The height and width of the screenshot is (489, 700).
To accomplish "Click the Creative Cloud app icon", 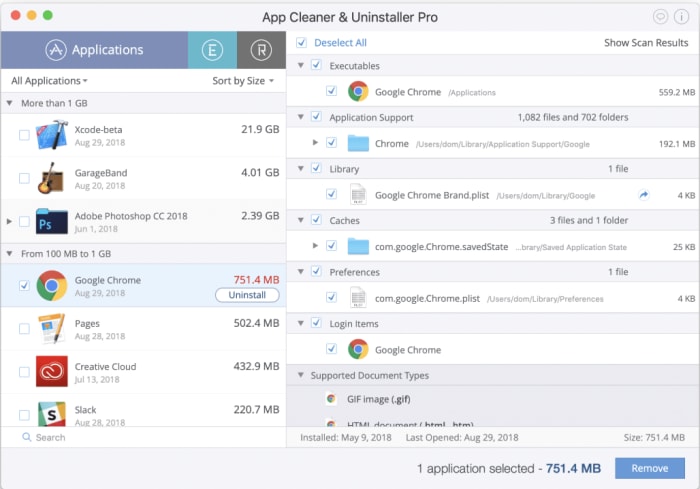I will click(x=51, y=372).
